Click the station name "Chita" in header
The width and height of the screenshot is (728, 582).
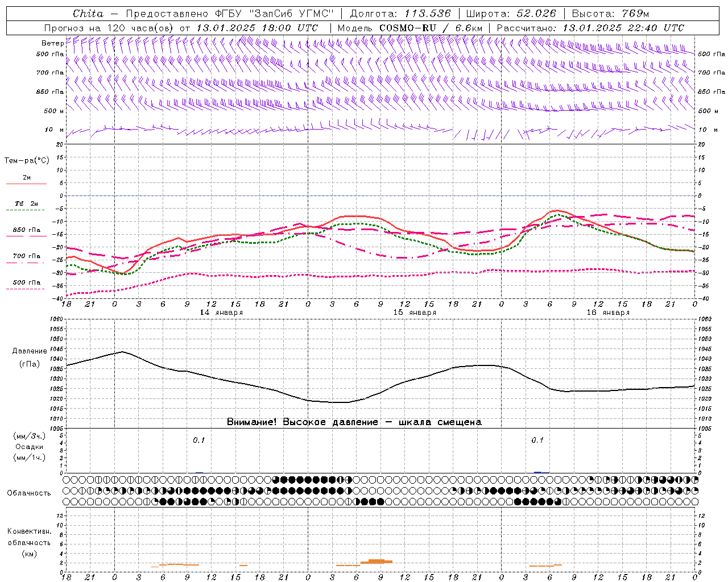point(88,14)
